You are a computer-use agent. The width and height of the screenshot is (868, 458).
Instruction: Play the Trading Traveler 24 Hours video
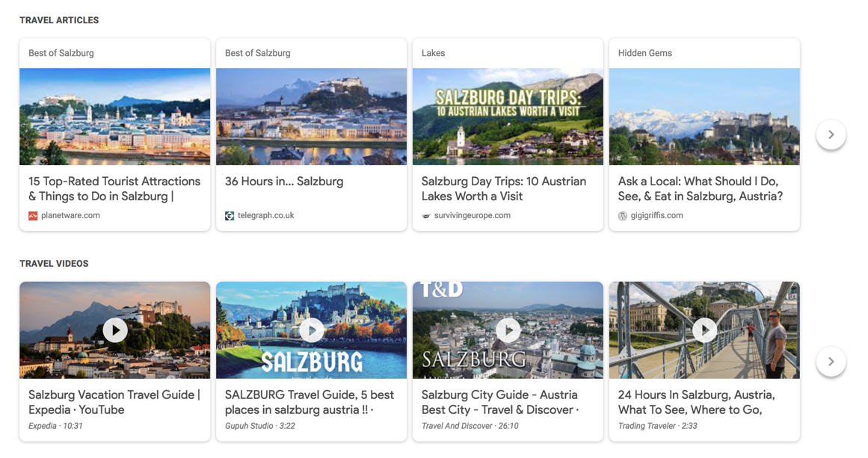705,330
